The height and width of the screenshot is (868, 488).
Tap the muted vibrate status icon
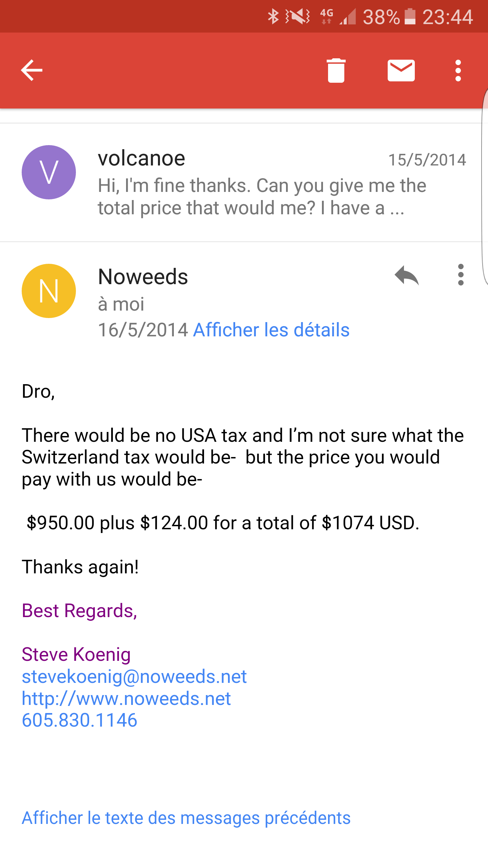pyautogui.click(x=297, y=16)
